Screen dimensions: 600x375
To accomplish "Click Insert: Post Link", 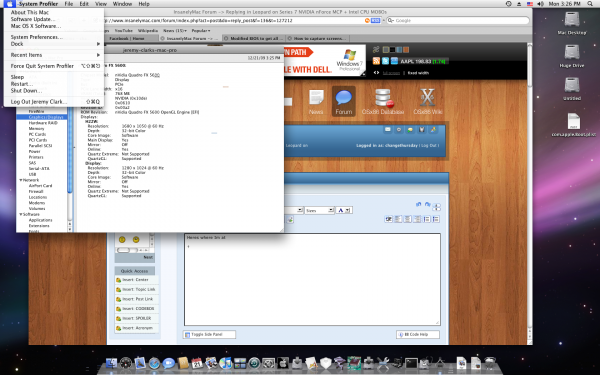I will pos(135,299).
